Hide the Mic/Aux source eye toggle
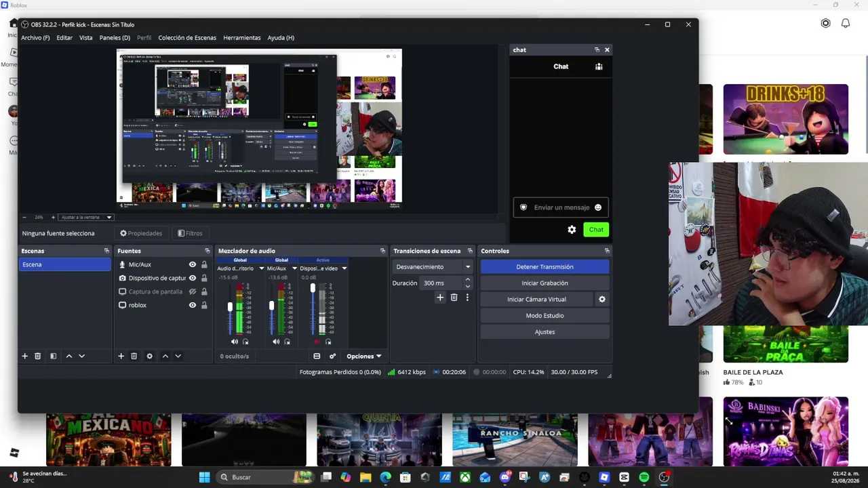This screenshot has height=488, width=868. [x=193, y=264]
